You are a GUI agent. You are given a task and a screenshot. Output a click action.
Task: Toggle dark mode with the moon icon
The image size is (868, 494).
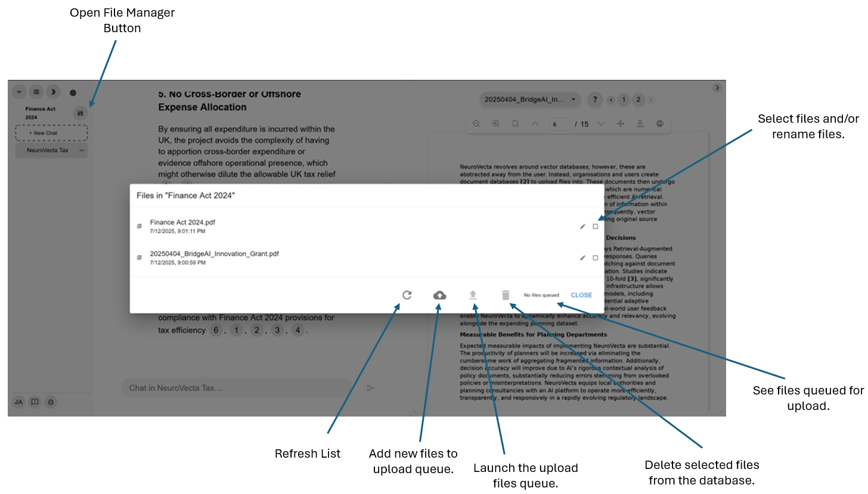[x=53, y=92]
